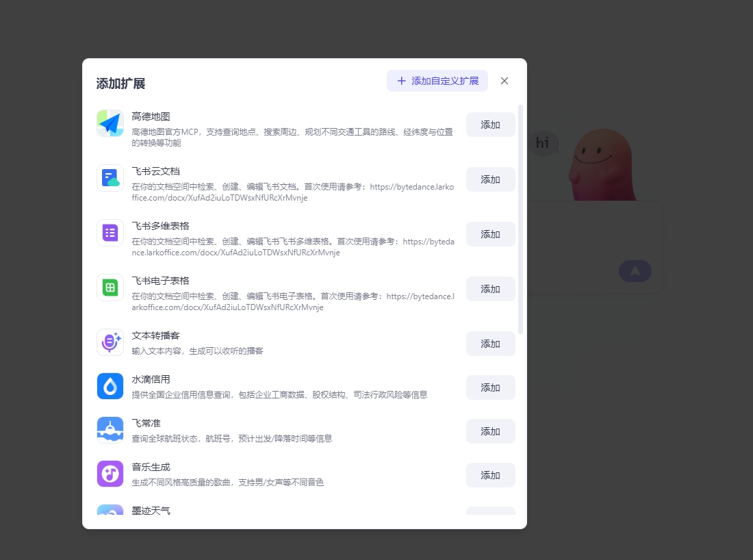The height and width of the screenshot is (560, 753).
Task: Click the 文本转播客 title text
Action: point(155,335)
